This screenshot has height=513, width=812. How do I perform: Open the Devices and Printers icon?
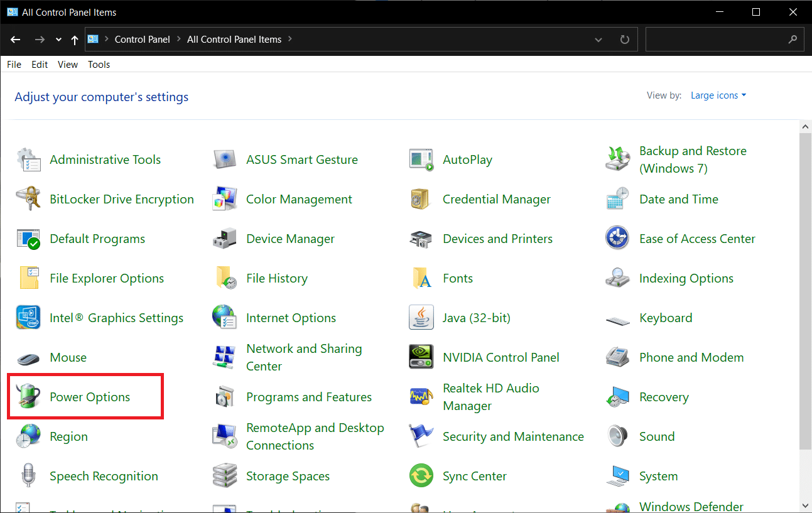coord(421,239)
